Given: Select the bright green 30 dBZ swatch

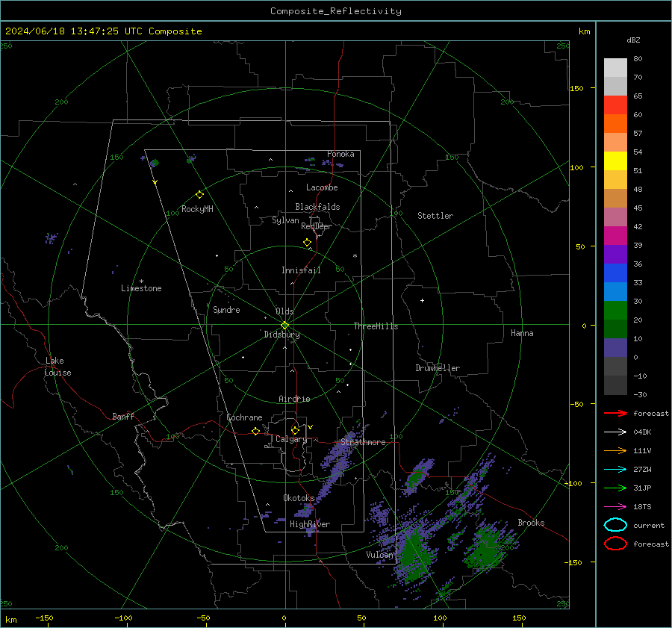Looking at the screenshot, I should 615,311.
